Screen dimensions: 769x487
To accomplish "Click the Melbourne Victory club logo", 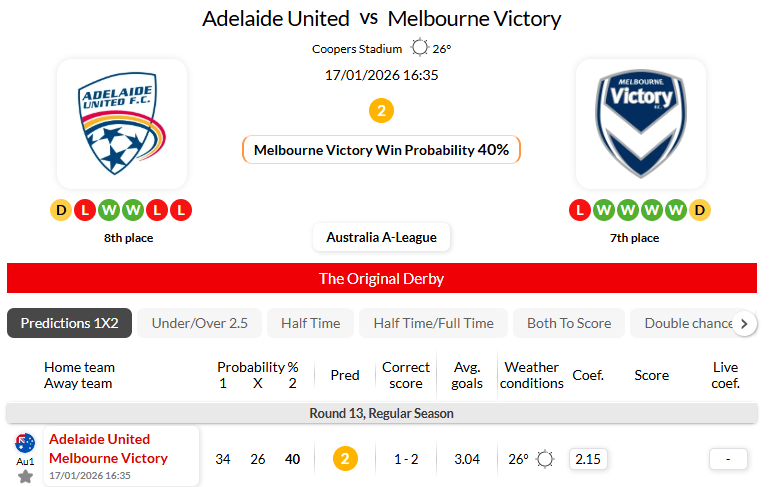I will [641, 124].
